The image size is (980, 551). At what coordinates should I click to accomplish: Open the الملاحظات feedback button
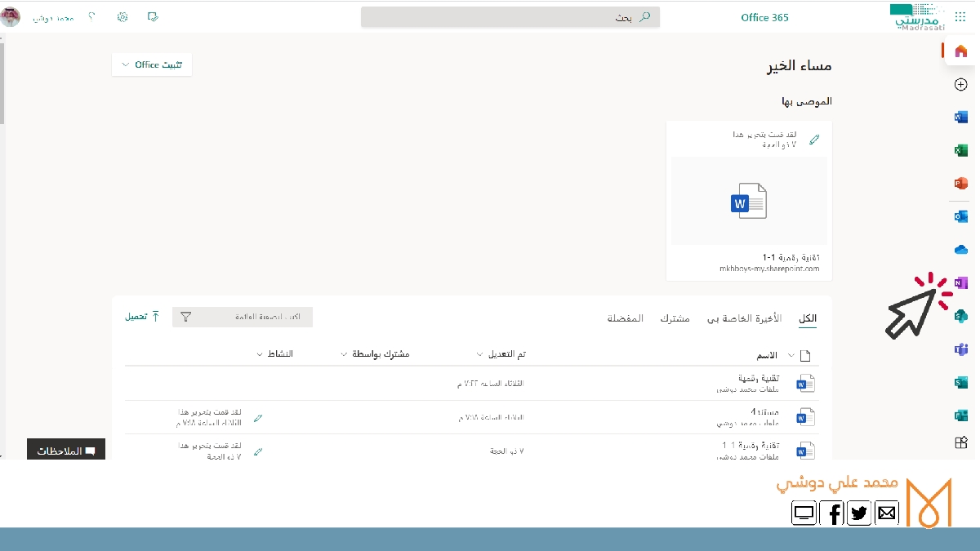coord(66,451)
